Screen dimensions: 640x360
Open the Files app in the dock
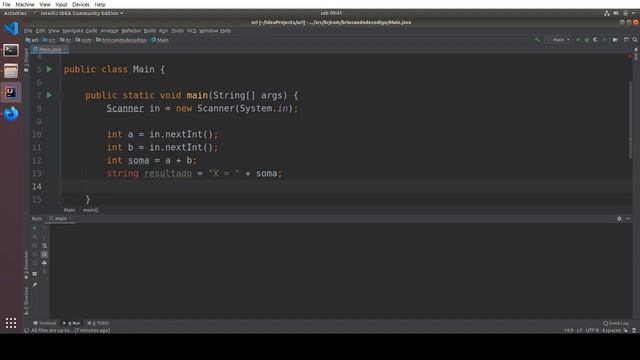[x=11, y=71]
